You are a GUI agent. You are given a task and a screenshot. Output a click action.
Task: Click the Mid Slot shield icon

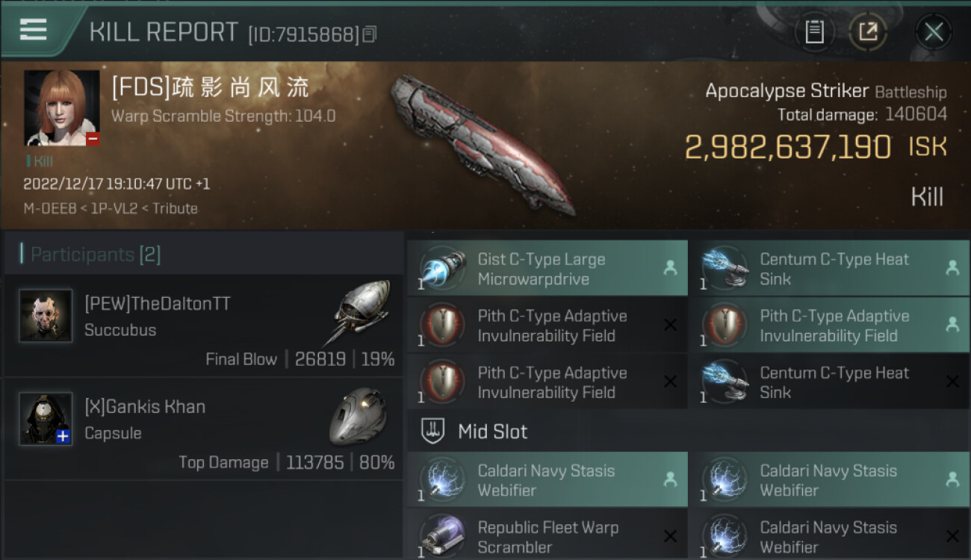pos(433,431)
